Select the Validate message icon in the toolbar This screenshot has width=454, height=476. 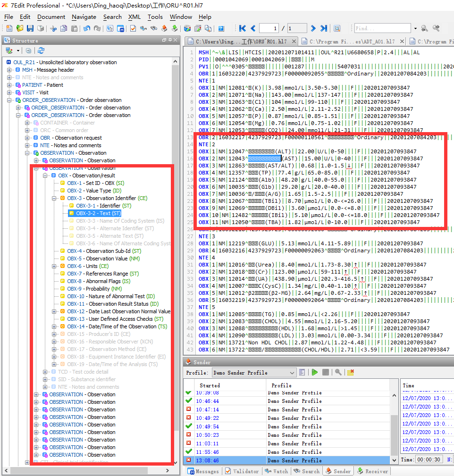[132, 29]
